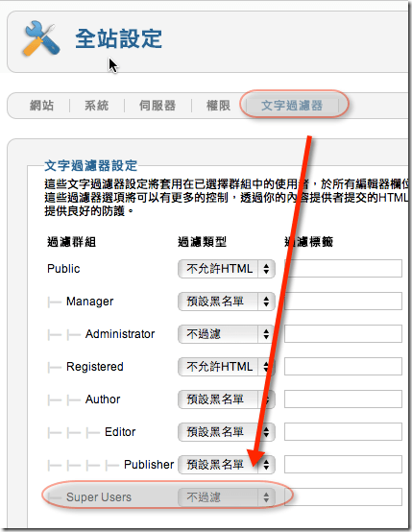The height and width of the screenshot is (532, 412).
Task: Focus the Manager filter tags input field
Action: pos(343,301)
